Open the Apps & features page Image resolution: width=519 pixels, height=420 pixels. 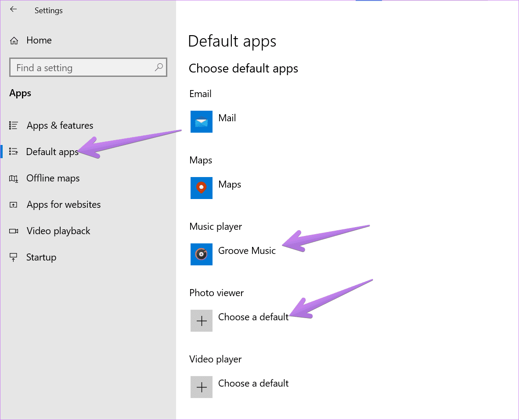coord(60,126)
